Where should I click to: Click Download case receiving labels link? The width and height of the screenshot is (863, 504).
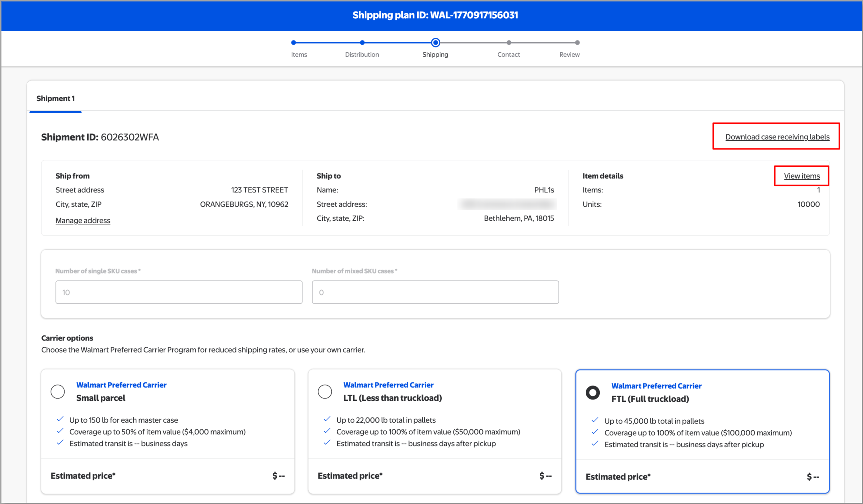tap(777, 137)
